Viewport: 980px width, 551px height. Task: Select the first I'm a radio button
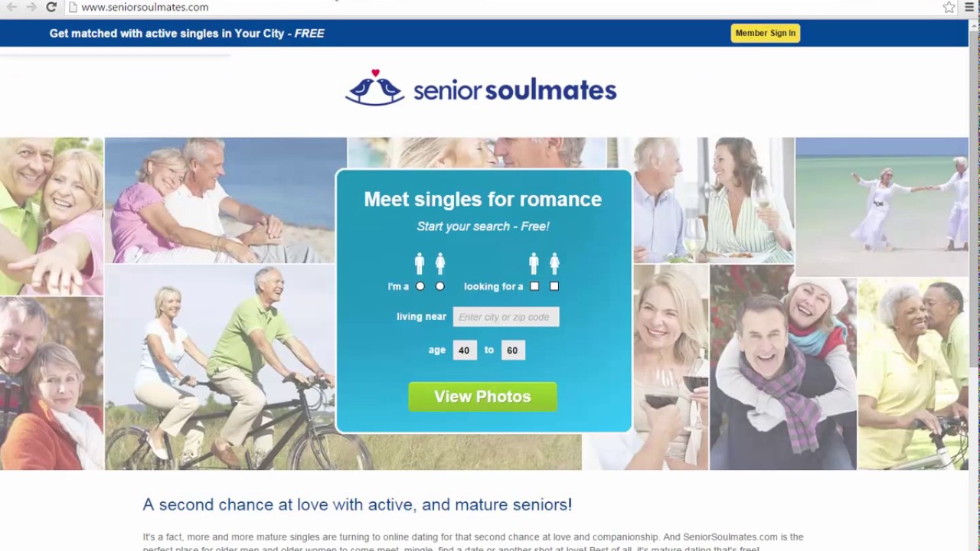pos(420,286)
